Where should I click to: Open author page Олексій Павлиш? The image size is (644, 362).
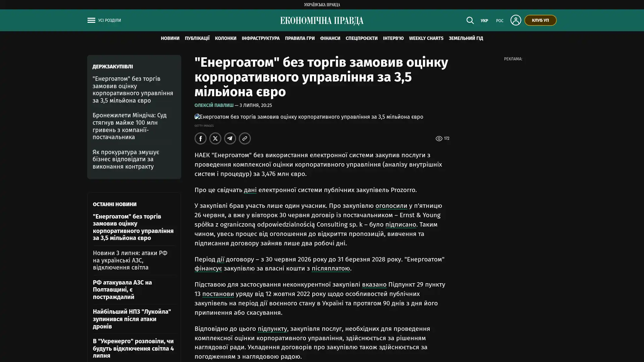point(214,105)
